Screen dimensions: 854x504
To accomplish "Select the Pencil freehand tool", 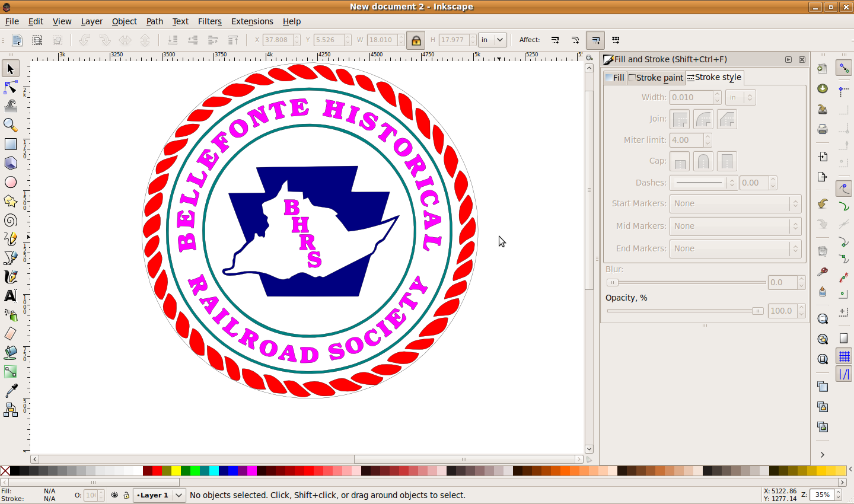I will click(10, 239).
